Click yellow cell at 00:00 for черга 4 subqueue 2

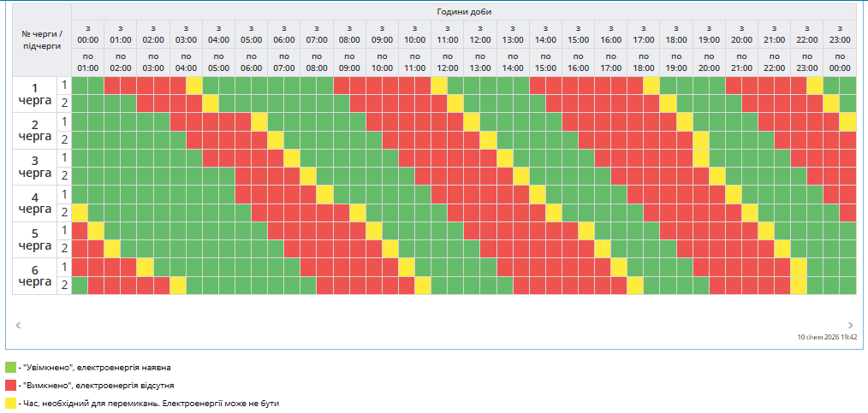(x=80, y=212)
